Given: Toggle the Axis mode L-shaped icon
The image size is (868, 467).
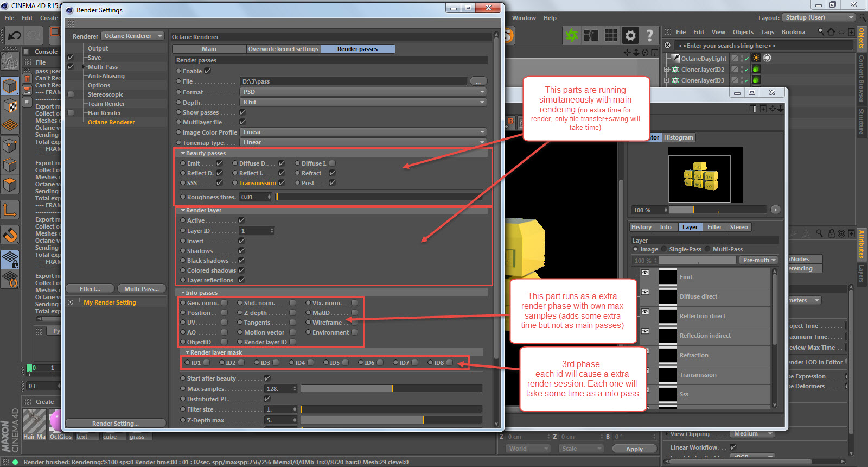Looking at the screenshot, I should 10,209.
